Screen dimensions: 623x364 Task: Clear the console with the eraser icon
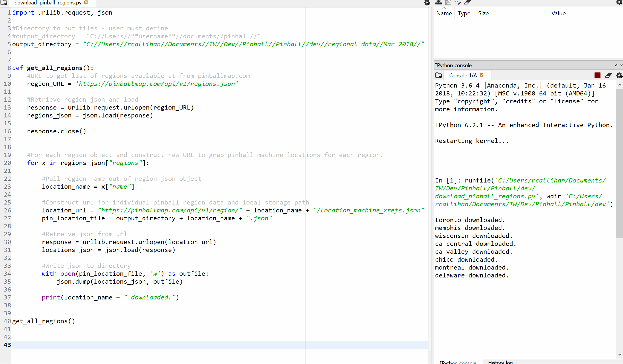tap(608, 75)
